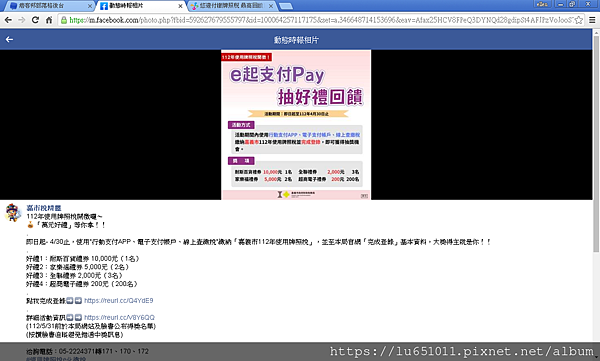Click the URL address bar
The height and width of the screenshot is (361, 600).
[321, 20]
